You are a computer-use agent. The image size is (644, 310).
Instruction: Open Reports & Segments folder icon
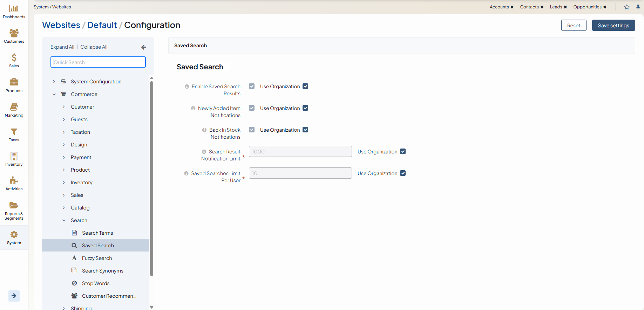pyautogui.click(x=14, y=205)
